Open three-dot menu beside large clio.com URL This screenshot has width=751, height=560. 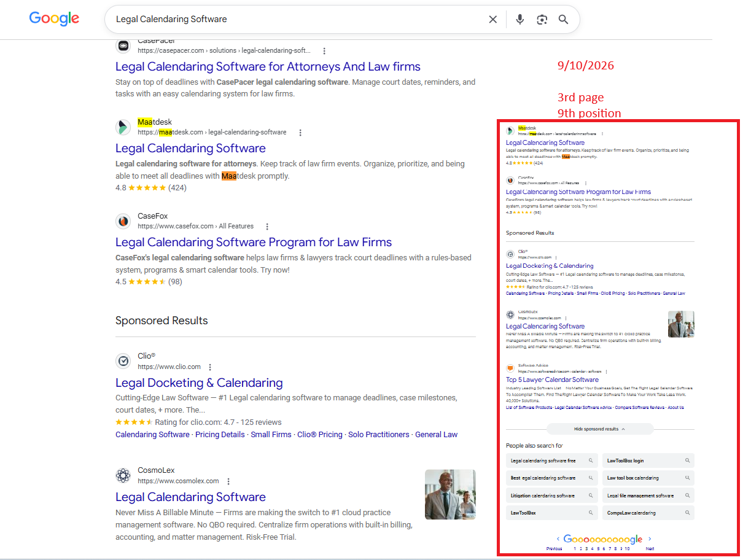tap(210, 367)
